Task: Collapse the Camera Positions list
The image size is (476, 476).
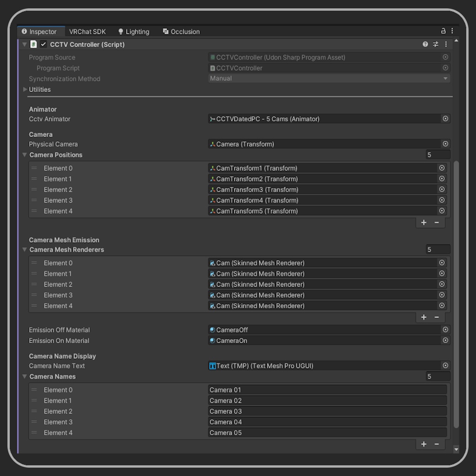Action: pyautogui.click(x=25, y=155)
